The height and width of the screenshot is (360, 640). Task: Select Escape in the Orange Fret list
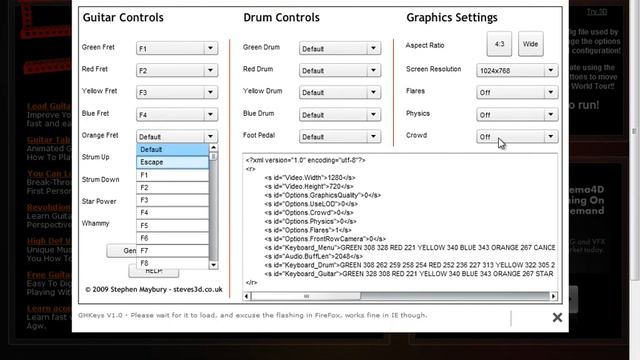coord(172,162)
